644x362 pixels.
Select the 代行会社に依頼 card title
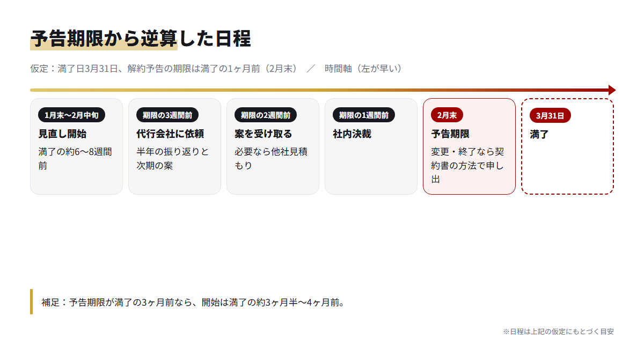pyautogui.click(x=170, y=134)
